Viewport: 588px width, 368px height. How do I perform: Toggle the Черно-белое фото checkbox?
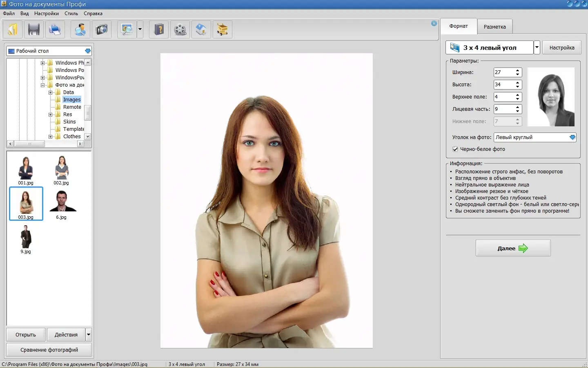click(x=455, y=149)
